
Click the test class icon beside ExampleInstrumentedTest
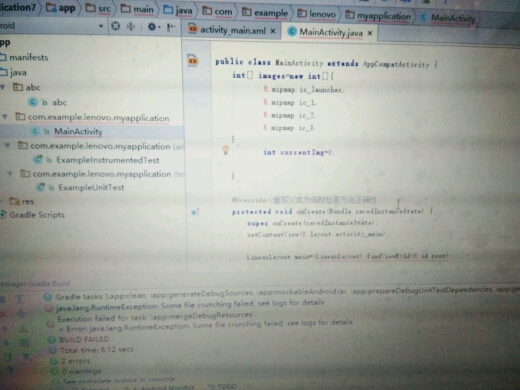(x=38, y=159)
